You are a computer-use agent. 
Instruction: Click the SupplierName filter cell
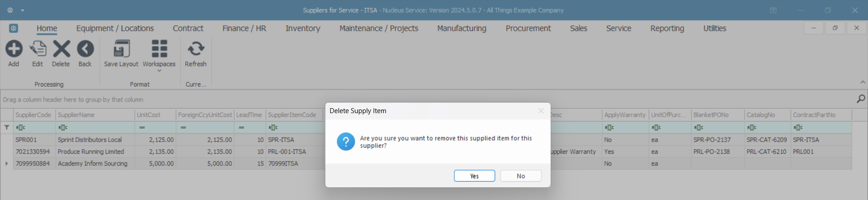click(x=95, y=128)
